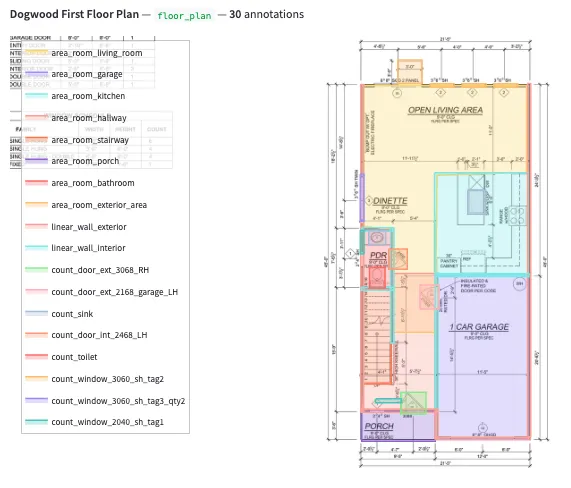Click the 1 CAR GARAGE room label
Viewport: 571px width, 488px height.
(479, 327)
